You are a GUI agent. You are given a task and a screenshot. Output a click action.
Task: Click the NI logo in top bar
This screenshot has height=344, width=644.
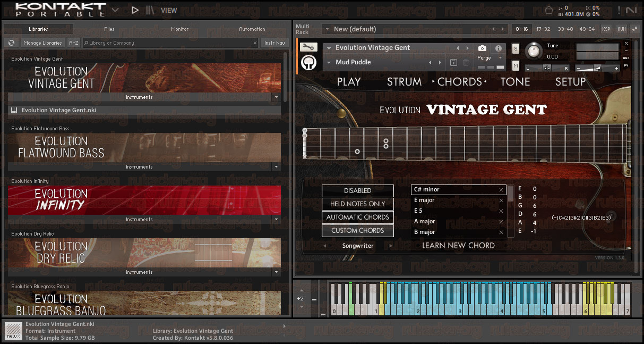[x=631, y=10]
